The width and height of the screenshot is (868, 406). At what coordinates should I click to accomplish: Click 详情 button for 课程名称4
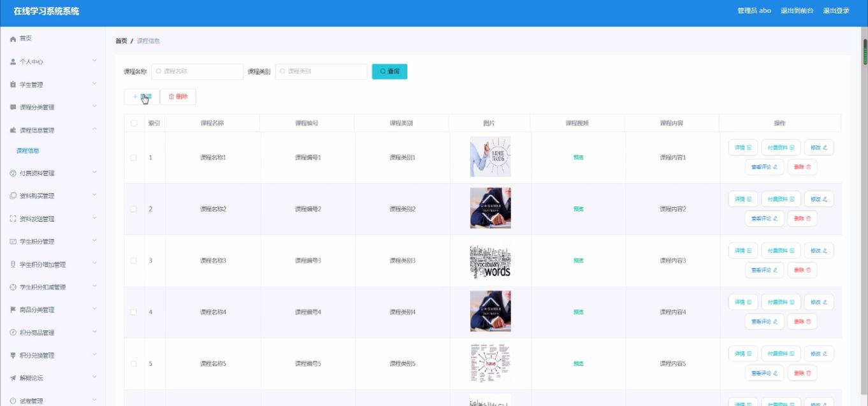click(743, 302)
